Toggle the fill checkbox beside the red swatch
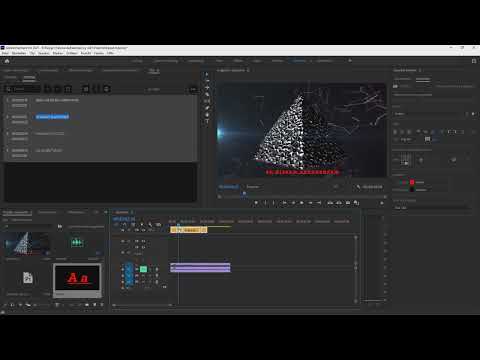 pos(404,182)
